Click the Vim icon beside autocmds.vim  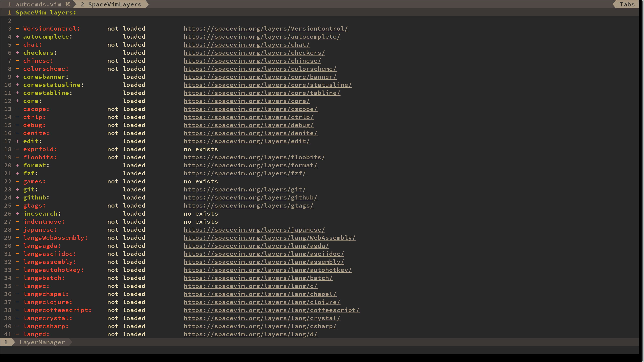(68, 4)
